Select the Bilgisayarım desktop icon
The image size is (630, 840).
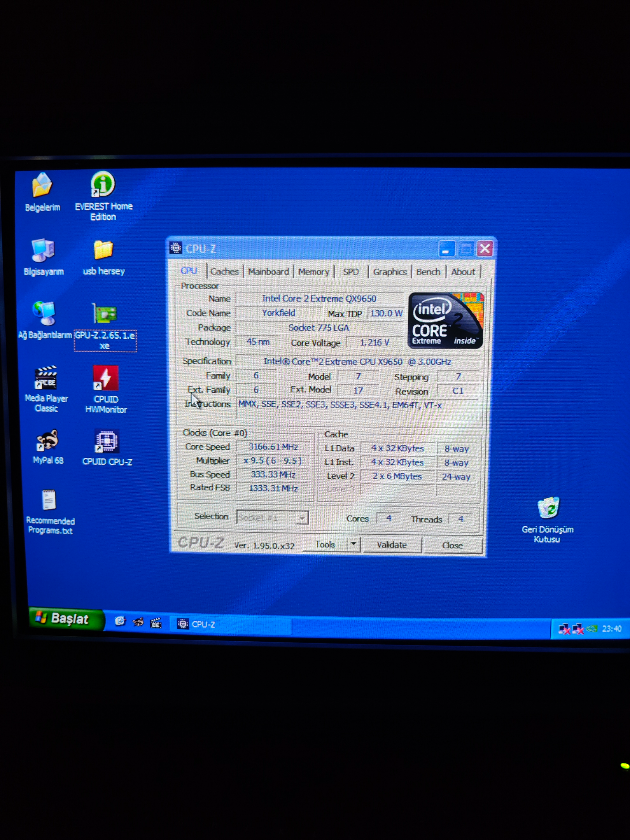(x=43, y=250)
